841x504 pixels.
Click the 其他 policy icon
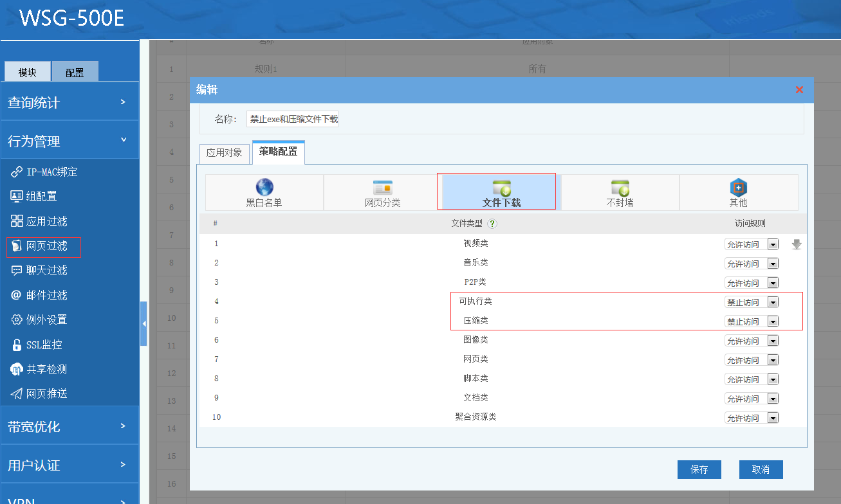(738, 188)
